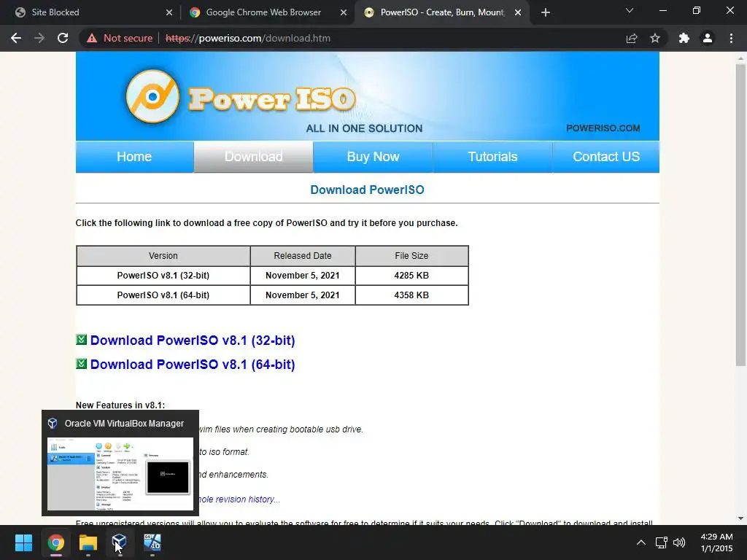This screenshot has height=560, width=747.
Task: Click the Version column header
Action: point(163,256)
